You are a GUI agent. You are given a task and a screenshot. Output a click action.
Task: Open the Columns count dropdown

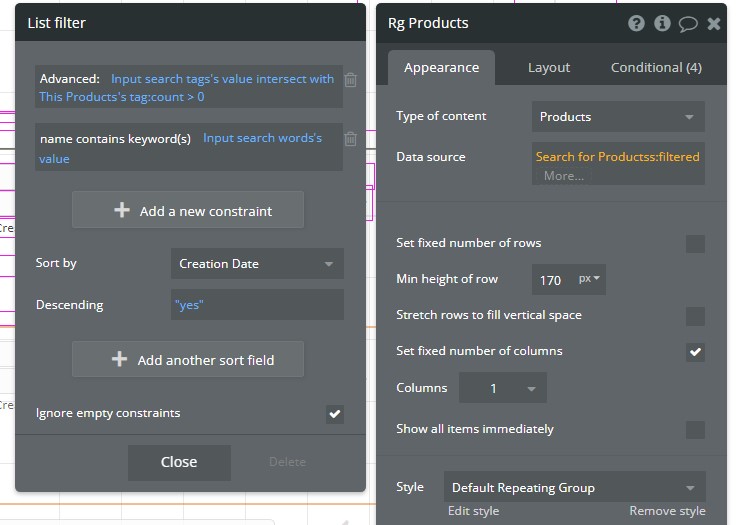(x=502, y=388)
